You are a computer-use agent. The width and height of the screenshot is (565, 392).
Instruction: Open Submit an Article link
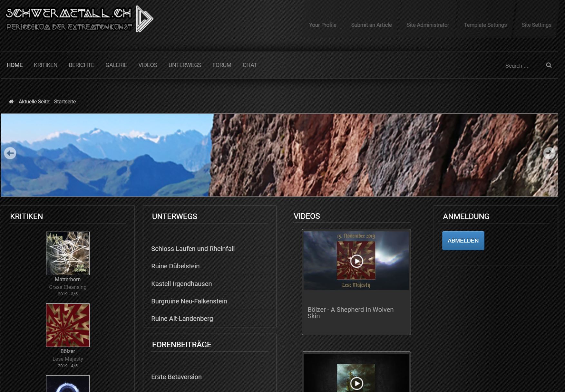[x=371, y=25]
